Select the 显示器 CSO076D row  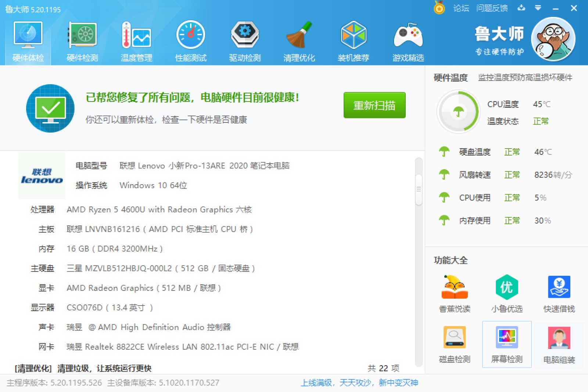tap(92, 307)
